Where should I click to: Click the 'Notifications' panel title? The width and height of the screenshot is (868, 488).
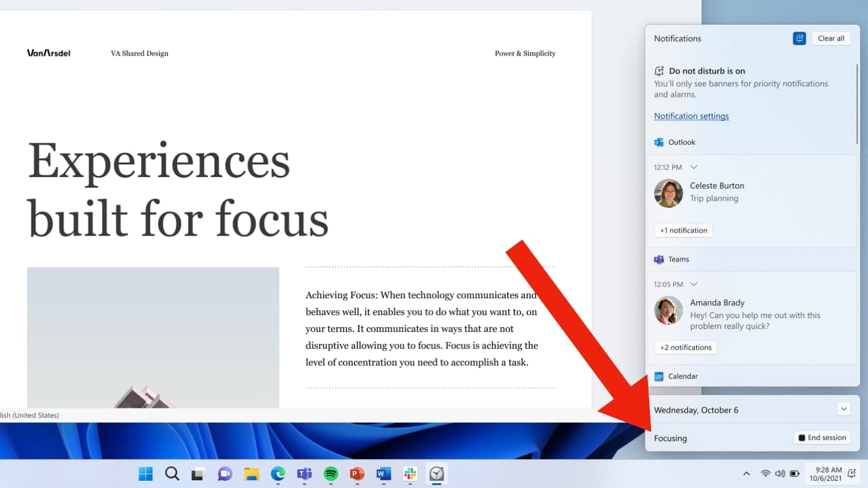[678, 39]
